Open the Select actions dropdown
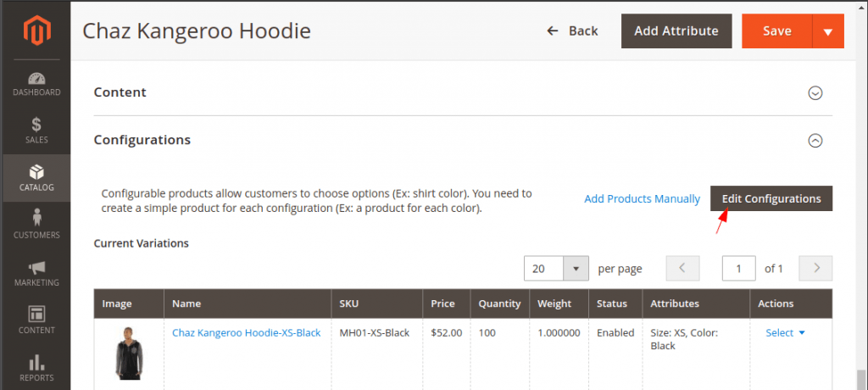 click(785, 333)
